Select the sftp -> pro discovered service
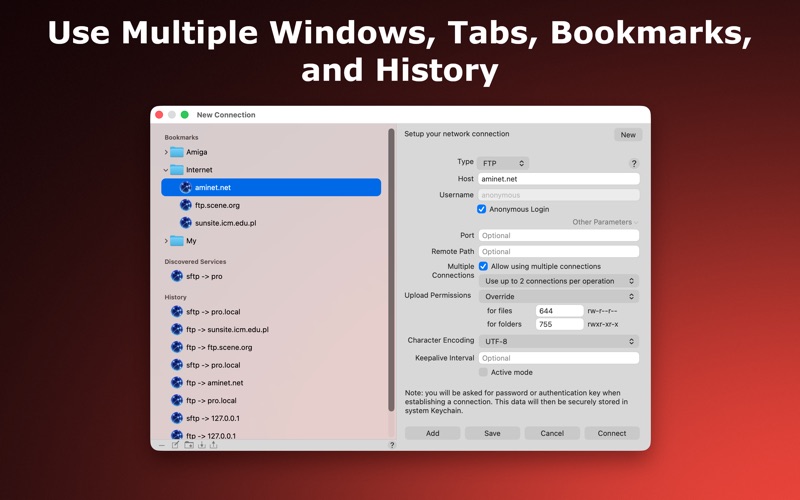The image size is (800, 500). pyautogui.click(x=271, y=276)
